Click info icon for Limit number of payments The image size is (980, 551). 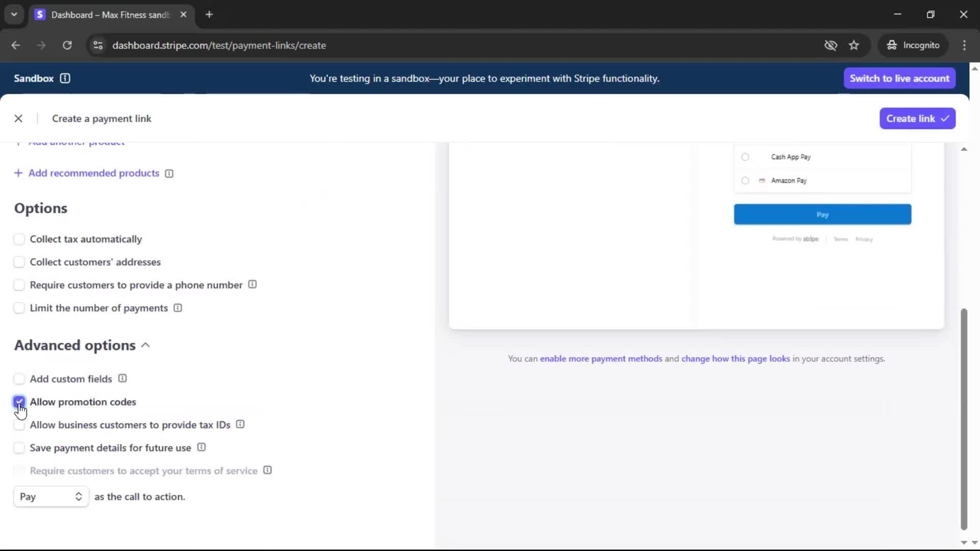pos(178,308)
